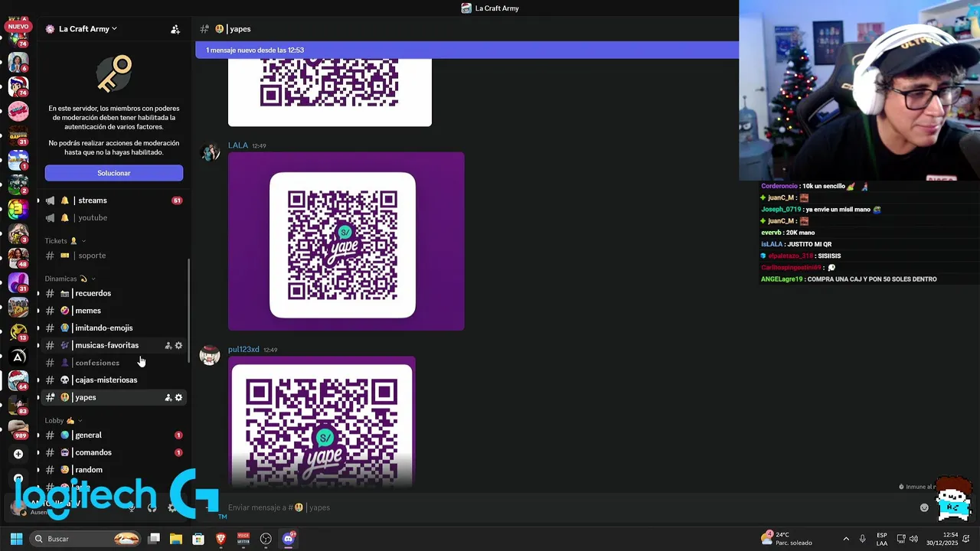
Task: Open the recuerdos channel
Action: tap(113, 293)
